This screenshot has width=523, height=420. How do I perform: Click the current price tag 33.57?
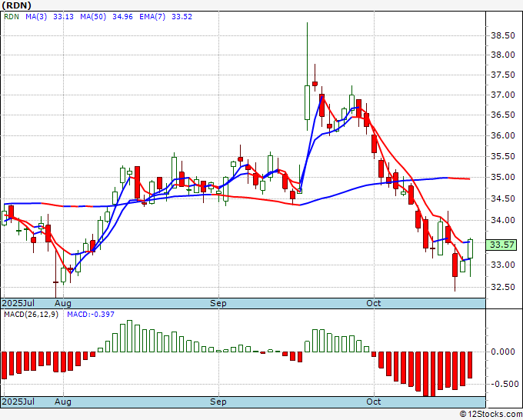coord(501,245)
